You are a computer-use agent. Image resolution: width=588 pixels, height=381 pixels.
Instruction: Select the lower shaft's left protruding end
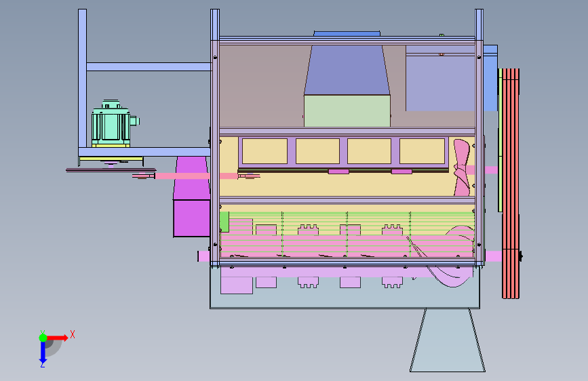[203, 256]
